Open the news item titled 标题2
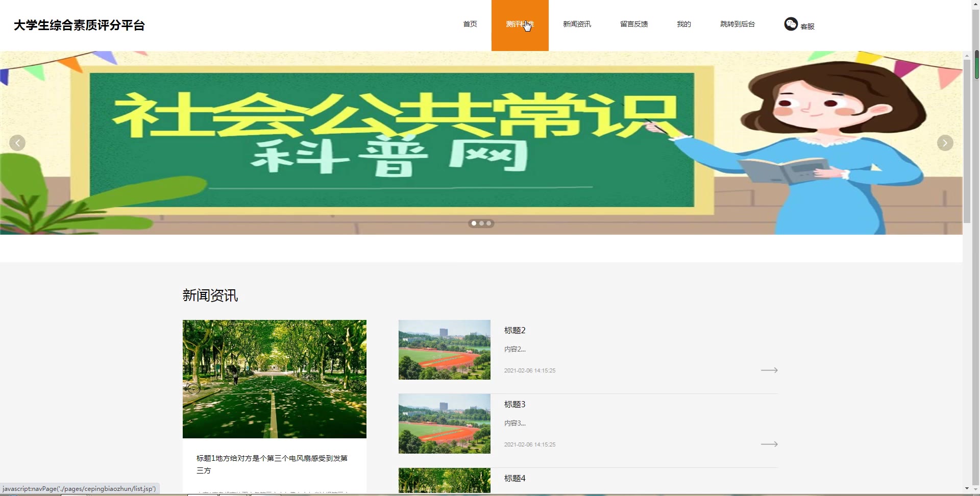 click(x=514, y=330)
